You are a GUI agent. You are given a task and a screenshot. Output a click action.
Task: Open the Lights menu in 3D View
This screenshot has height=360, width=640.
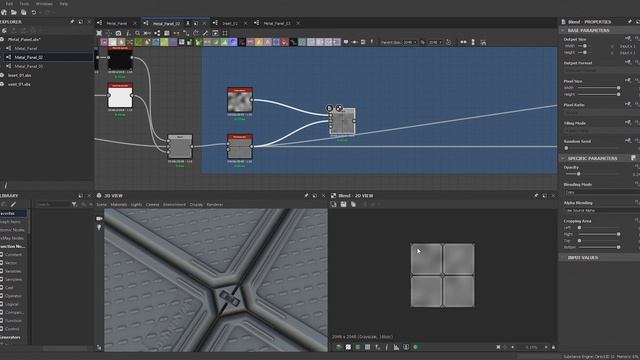(136, 204)
